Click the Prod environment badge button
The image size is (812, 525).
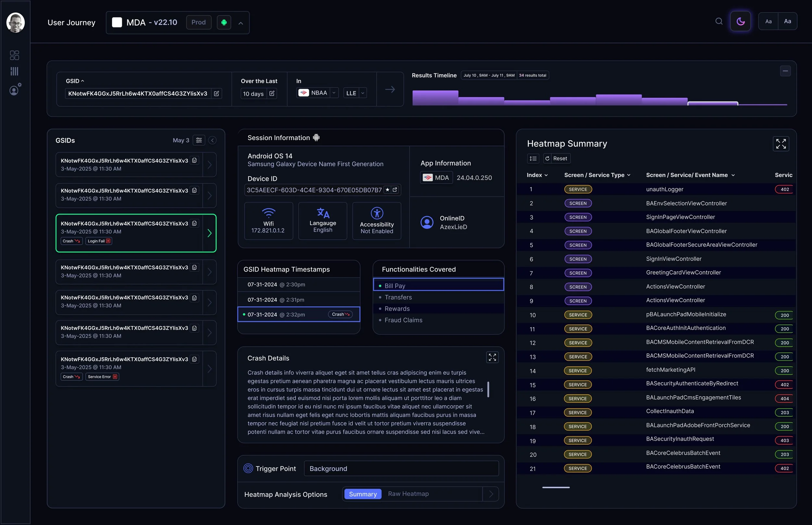tap(198, 22)
